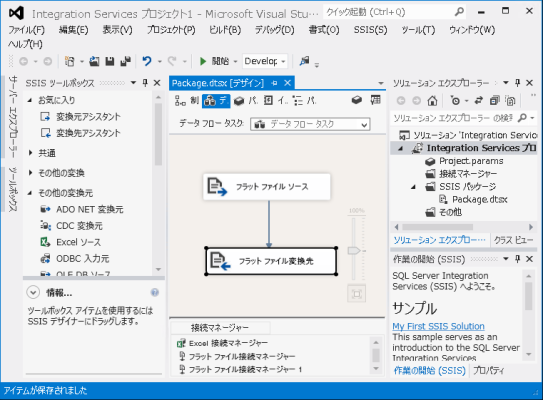This screenshot has width=543, height=400.
Task: Pin the SSIS ツールボックス panel
Action: (x=145, y=83)
